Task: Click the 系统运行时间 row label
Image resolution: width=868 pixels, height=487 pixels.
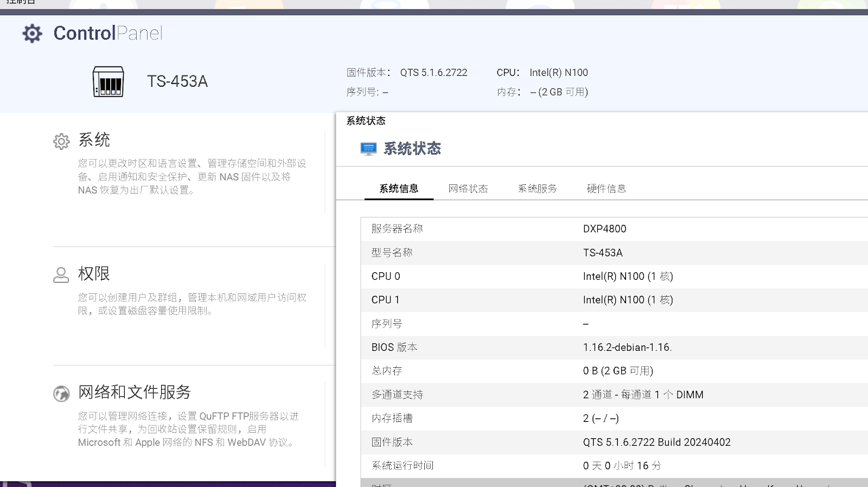Action: (x=403, y=466)
